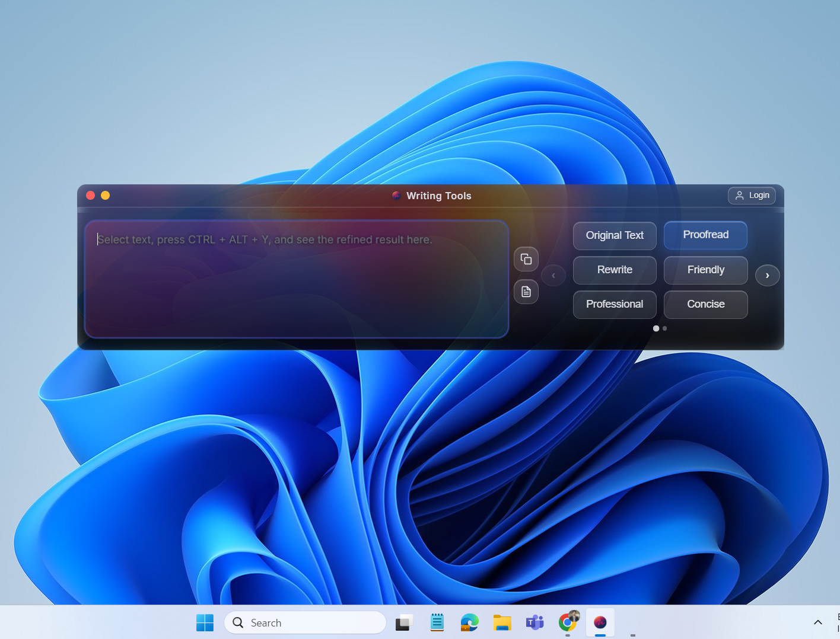The image size is (840, 639).
Task: Click the Writing Tools logo in titlebar
Action: coord(396,196)
